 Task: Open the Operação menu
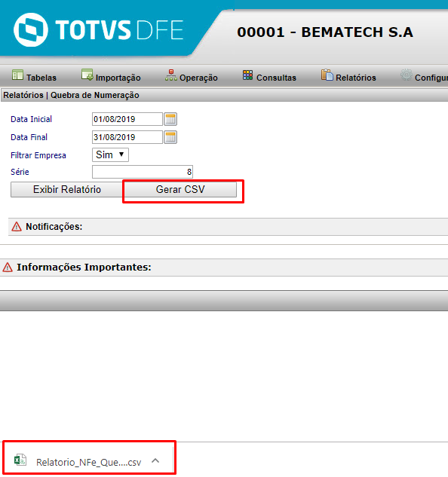pos(192,75)
